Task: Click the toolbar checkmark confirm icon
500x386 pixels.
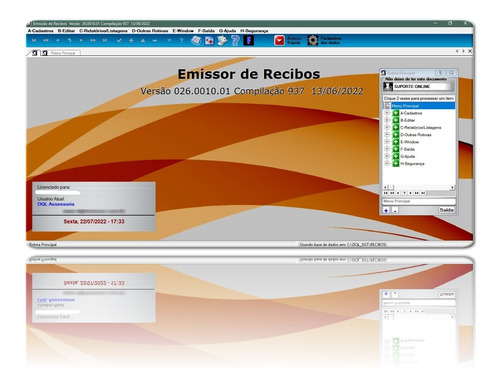Action: pos(119,41)
